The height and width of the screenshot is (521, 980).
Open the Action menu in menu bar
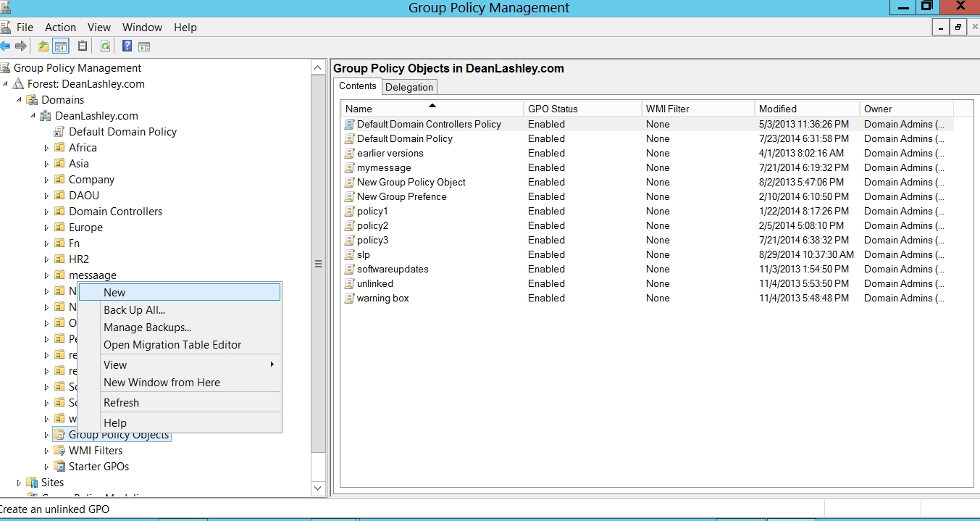[x=60, y=28]
